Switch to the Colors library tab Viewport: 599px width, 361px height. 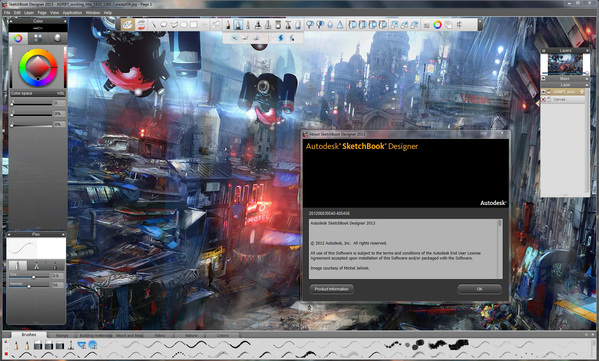coord(222,335)
